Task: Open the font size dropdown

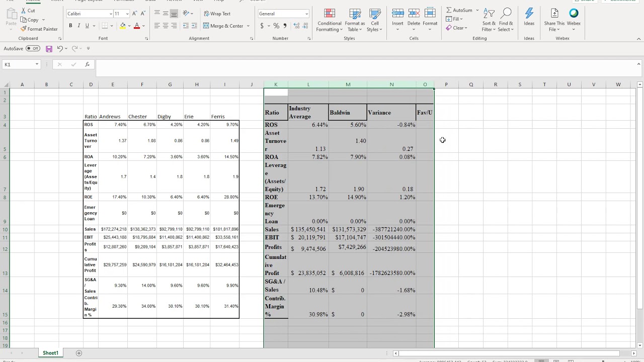Action: tap(127, 14)
